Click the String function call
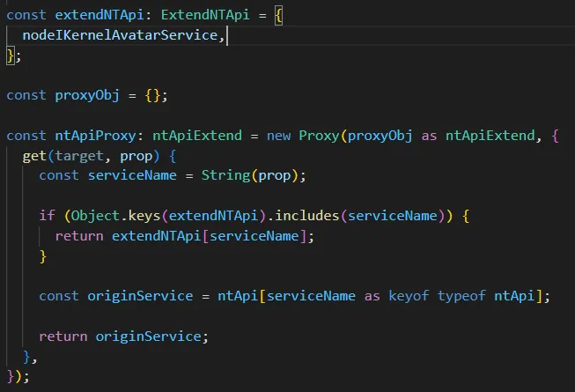This screenshot has height=392, width=575. click(x=225, y=174)
